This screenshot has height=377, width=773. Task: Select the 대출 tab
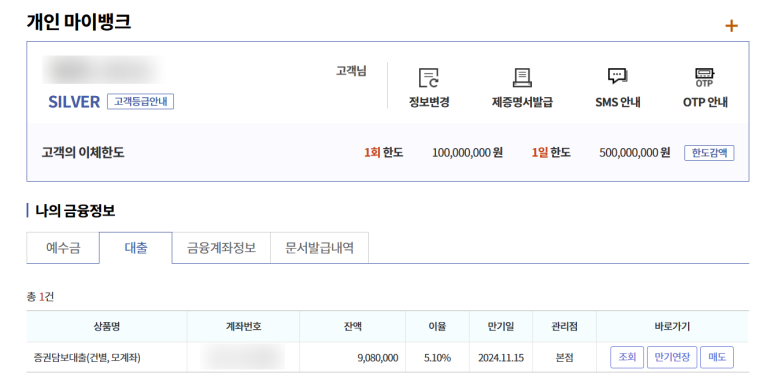(x=136, y=248)
